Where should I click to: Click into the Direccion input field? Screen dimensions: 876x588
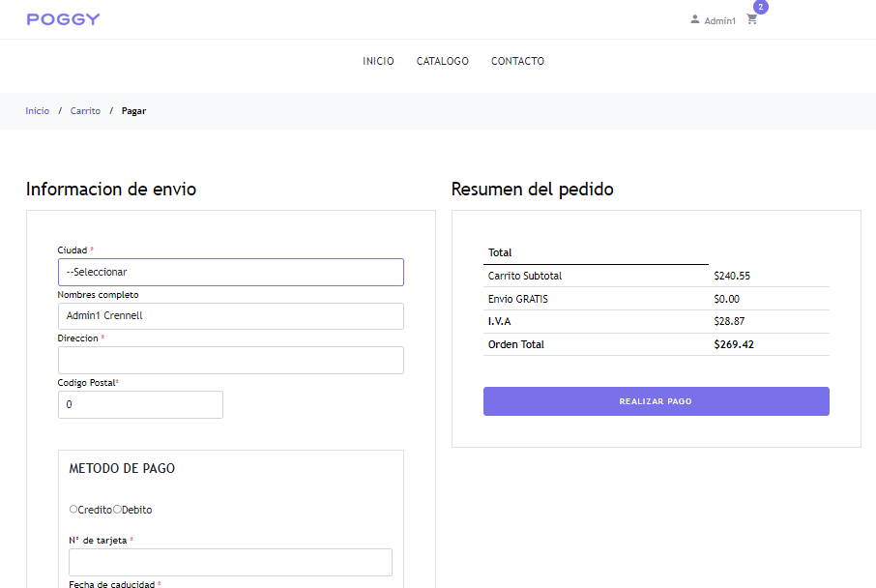coord(231,361)
